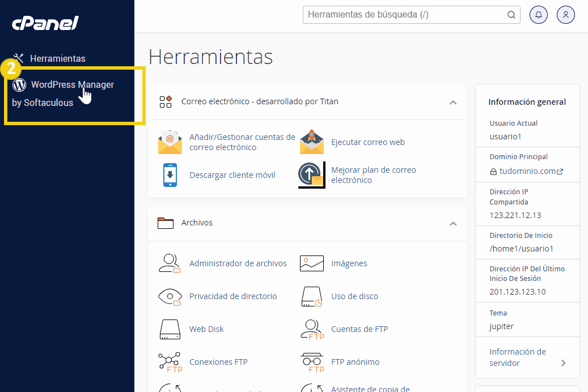The image size is (588, 392).
Task: Click the directory privacy eye icon
Action: (170, 296)
